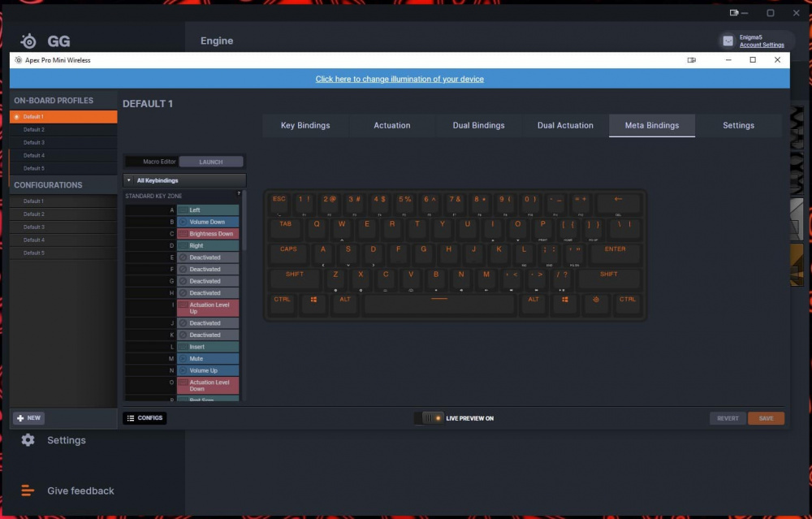Viewport: 812px width, 519px height.
Task: Click the left Windows key on keyboard layout
Action: [x=313, y=304]
